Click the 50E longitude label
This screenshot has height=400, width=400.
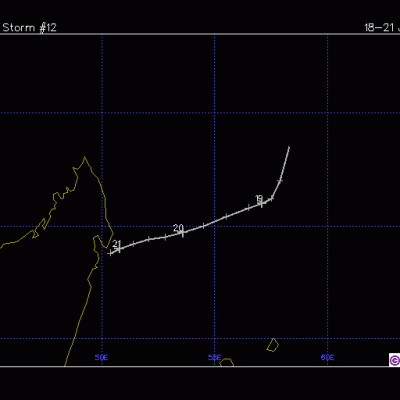(x=101, y=358)
